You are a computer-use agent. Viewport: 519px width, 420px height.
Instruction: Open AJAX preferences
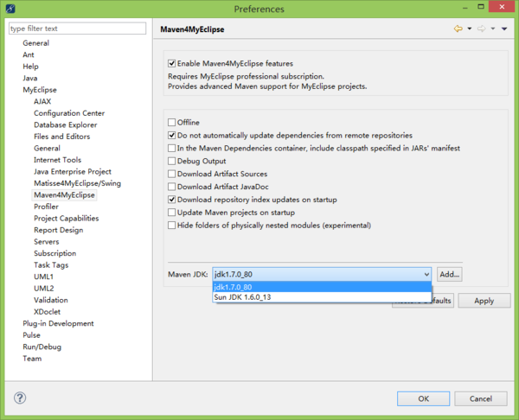[x=42, y=101]
